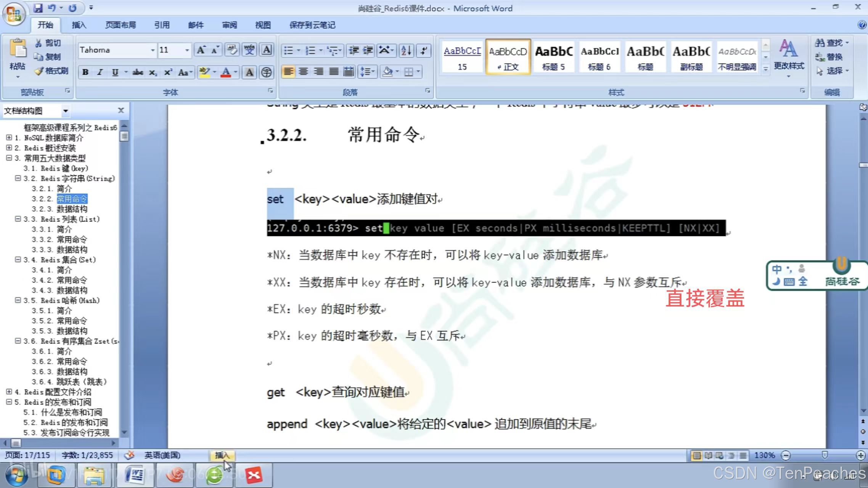Click the Grow Font icon
This screenshot has height=488, width=868.
[201, 50]
